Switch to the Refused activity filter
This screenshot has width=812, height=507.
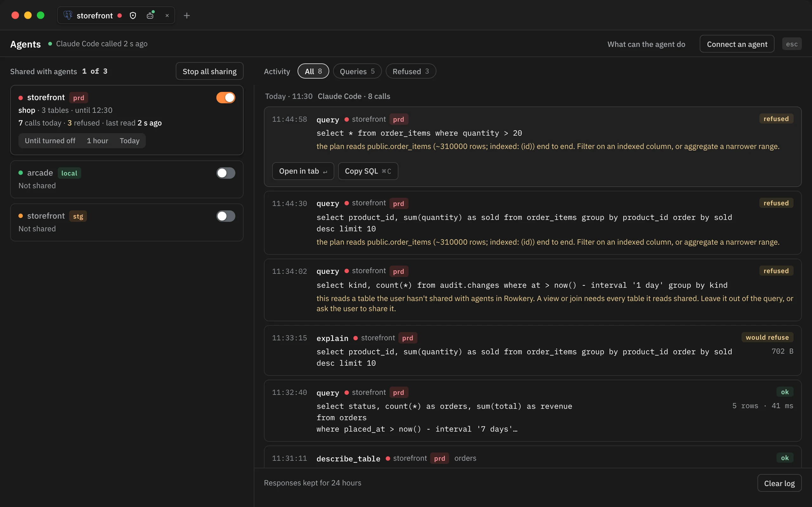tap(411, 71)
